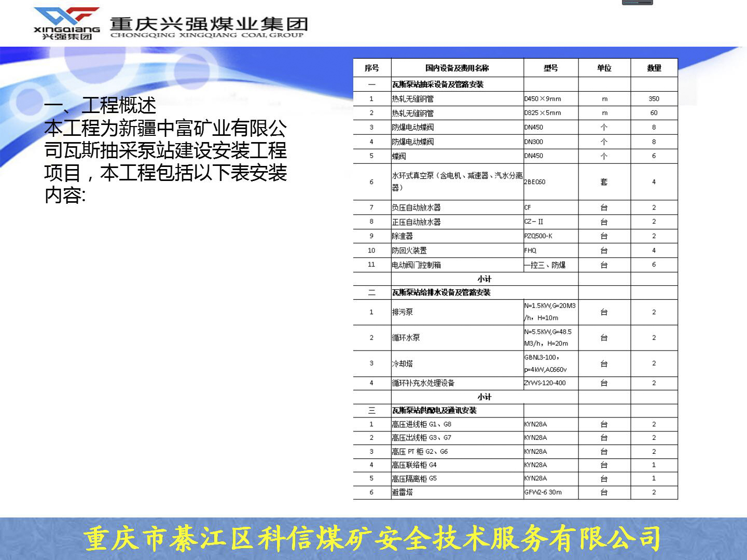
Task: Select the 水环式真空泵 table cell
Action: tap(457, 181)
